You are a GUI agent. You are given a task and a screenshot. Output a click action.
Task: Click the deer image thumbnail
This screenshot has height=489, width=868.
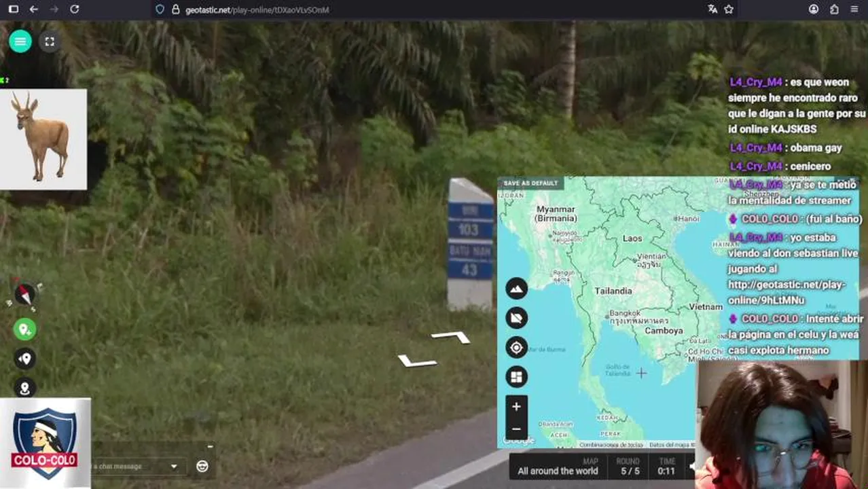tap(43, 139)
